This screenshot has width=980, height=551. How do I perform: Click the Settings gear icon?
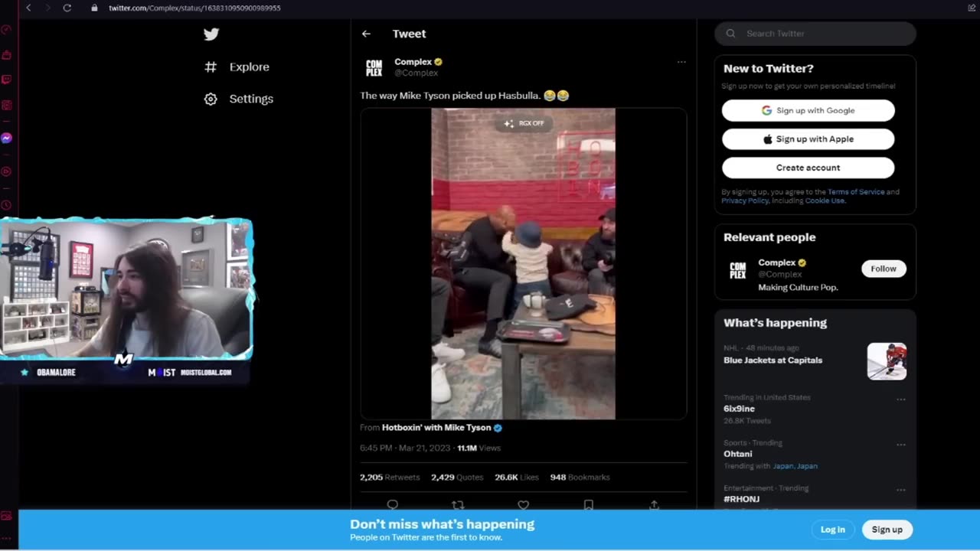[211, 99]
